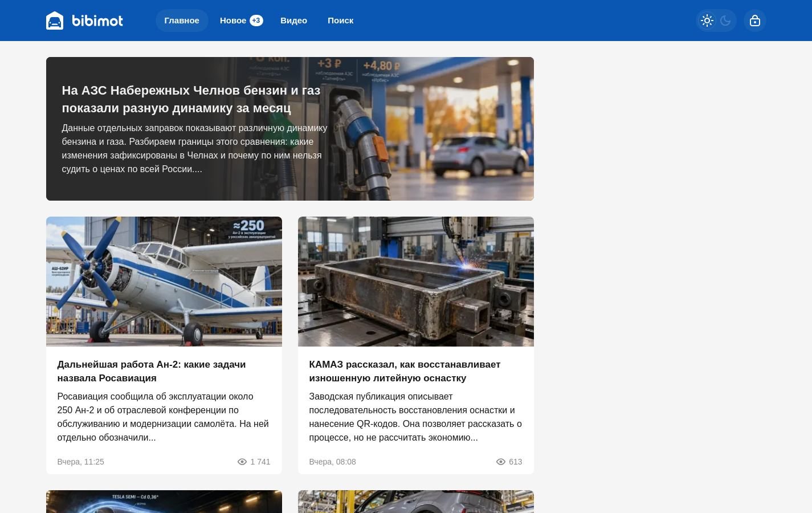The width and height of the screenshot is (812, 513).
Task: Click the +3 new items badge
Action: (256, 21)
